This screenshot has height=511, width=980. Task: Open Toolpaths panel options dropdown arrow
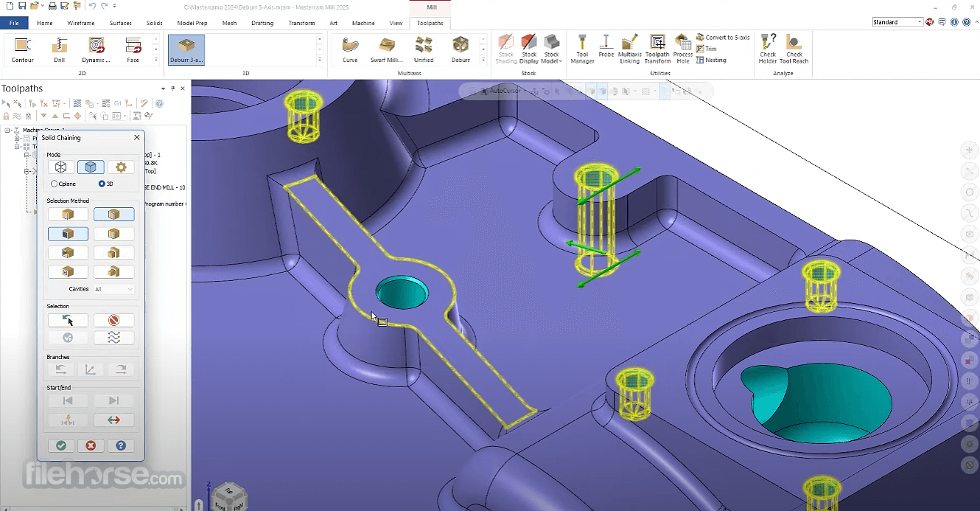[163, 88]
